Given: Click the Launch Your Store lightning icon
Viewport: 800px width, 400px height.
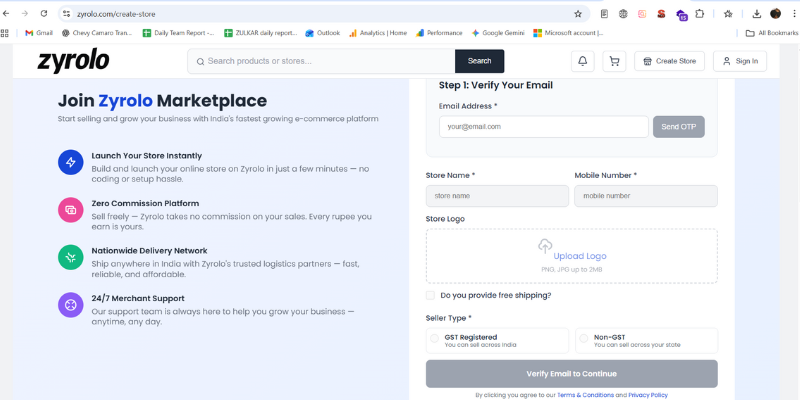Looking at the screenshot, I should (x=70, y=162).
